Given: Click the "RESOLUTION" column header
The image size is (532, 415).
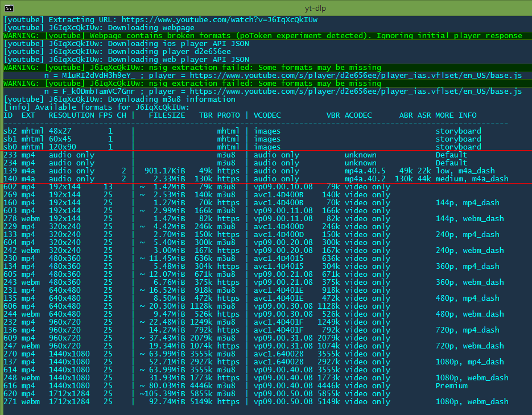Looking at the screenshot, I should [x=72, y=115].
